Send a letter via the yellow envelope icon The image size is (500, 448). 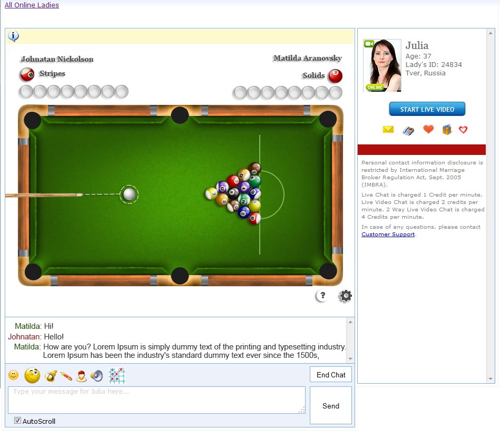pyautogui.click(x=388, y=130)
